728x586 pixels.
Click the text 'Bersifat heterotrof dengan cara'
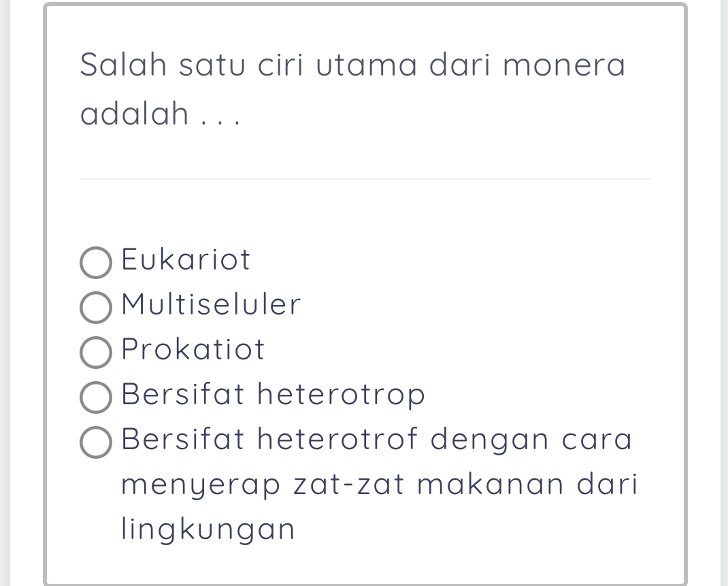pyautogui.click(x=376, y=440)
